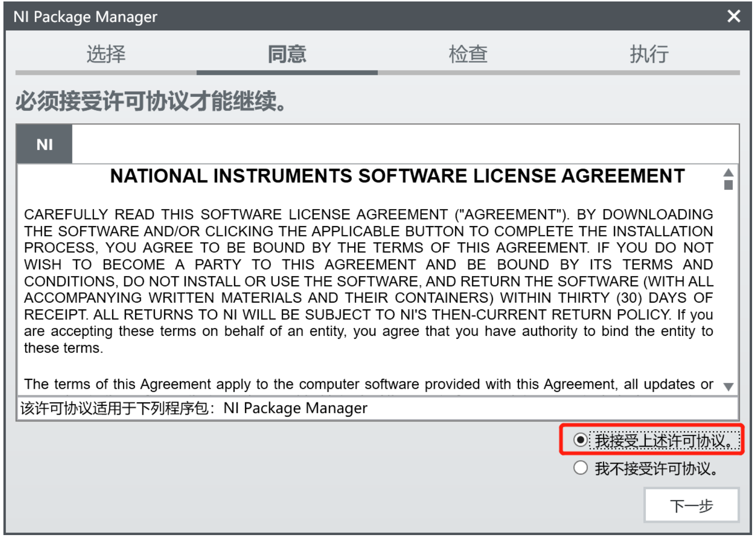Select 我接受上述许可协议 radio button

coord(581,440)
